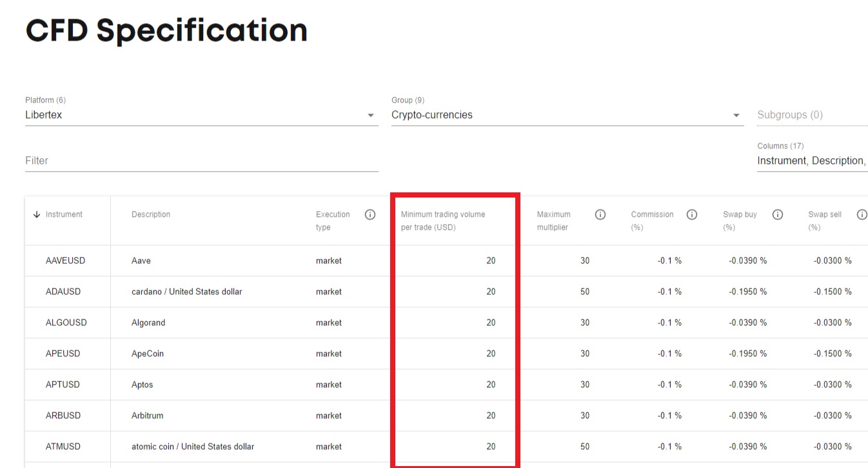Sort by the Swap sell (%) header
Image resolution: width=868 pixels, height=468 pixels.
coord(825,221)
